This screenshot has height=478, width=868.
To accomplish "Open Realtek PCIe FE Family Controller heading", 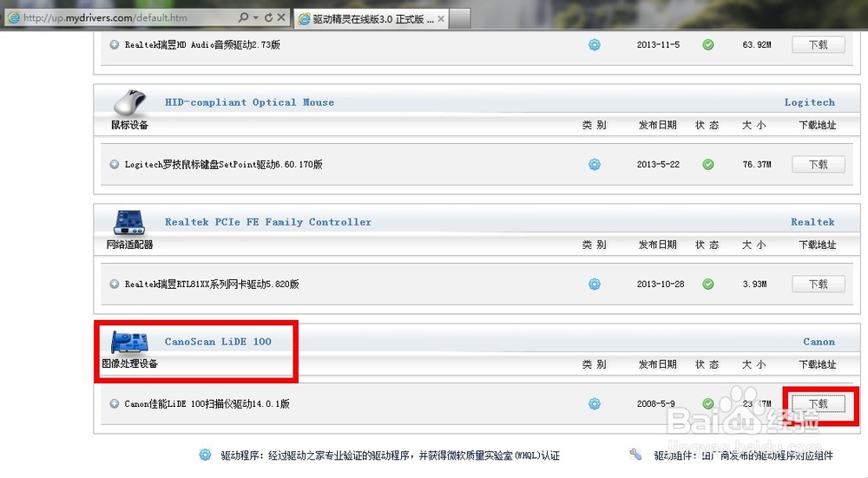I will coord(268,222).
